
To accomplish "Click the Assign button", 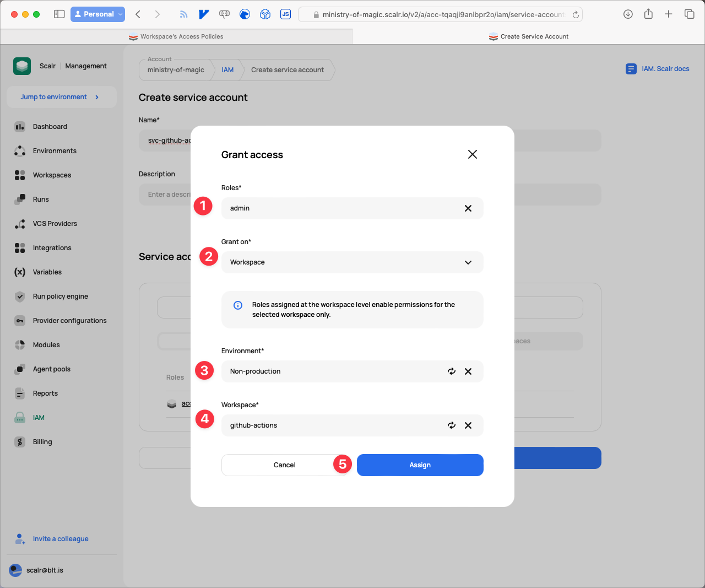I will coord(420,465).
